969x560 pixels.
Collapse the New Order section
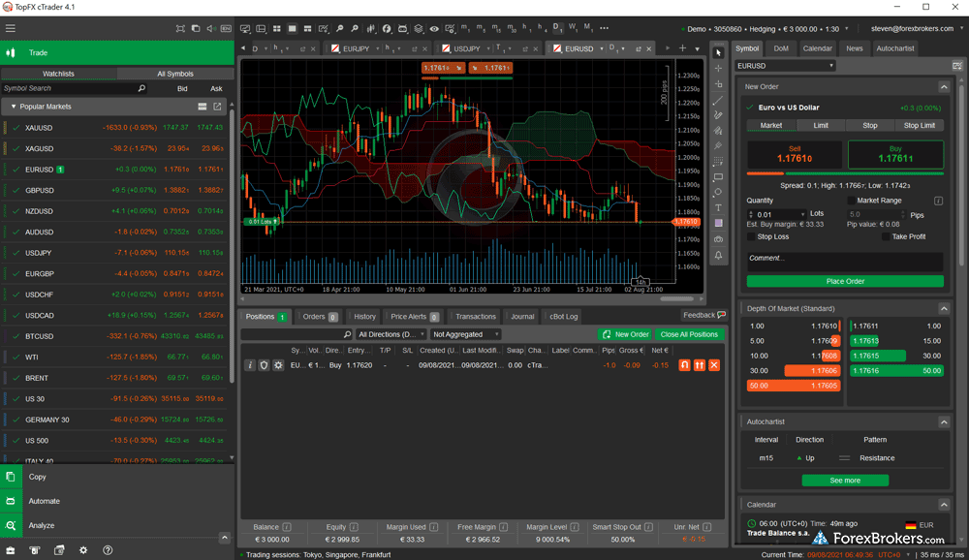click(944, 86)
